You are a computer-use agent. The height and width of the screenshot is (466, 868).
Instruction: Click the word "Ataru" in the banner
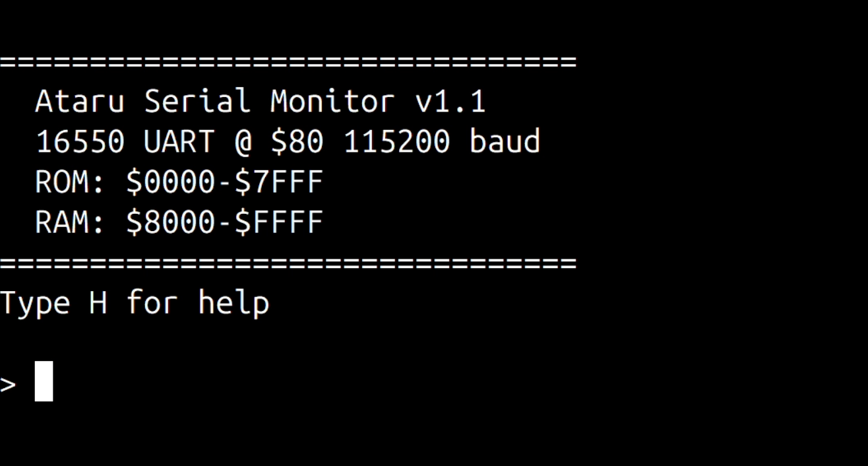click(x=80, y=102)
